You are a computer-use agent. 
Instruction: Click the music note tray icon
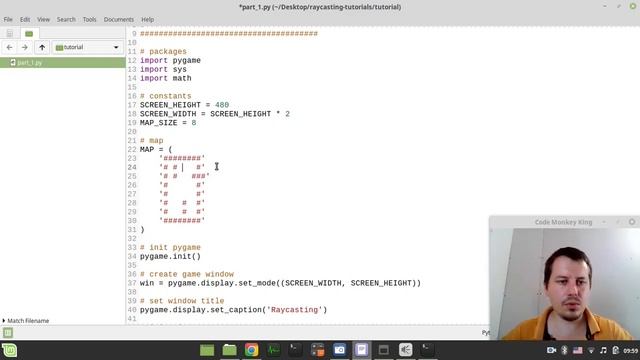tap(603, 350)
